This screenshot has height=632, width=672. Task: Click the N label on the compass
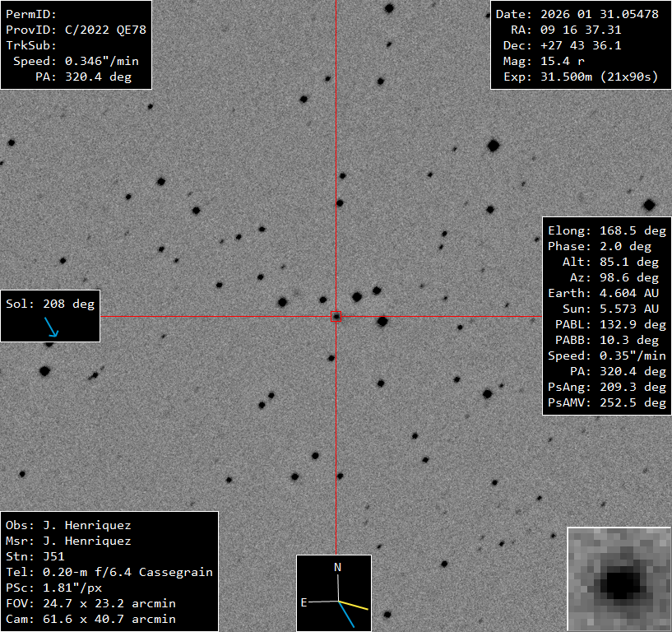pyautogui.click(x=337, y=567)
